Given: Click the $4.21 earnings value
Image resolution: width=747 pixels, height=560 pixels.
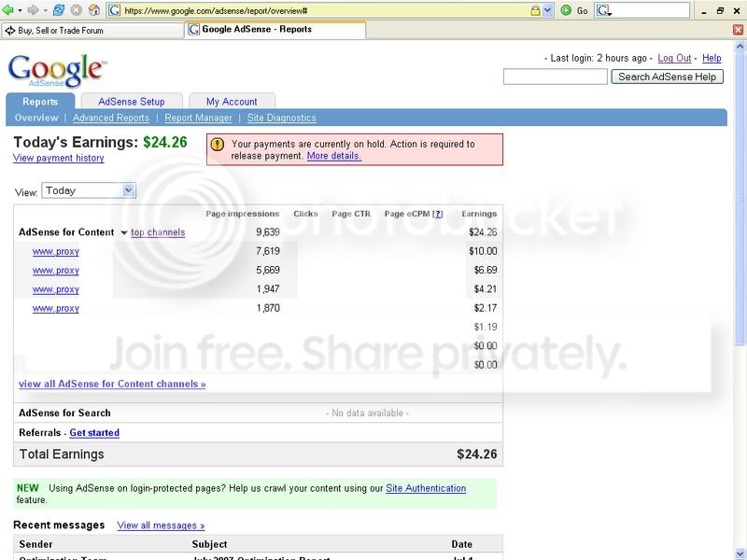Looking at the screenshot, I should click(485, 289).
